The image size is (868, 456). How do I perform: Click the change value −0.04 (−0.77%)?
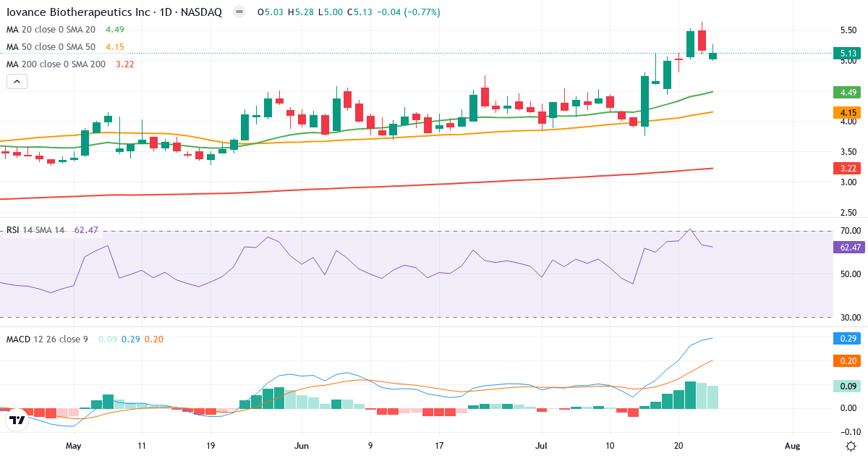pyautogui.click(x=408, y=12)
